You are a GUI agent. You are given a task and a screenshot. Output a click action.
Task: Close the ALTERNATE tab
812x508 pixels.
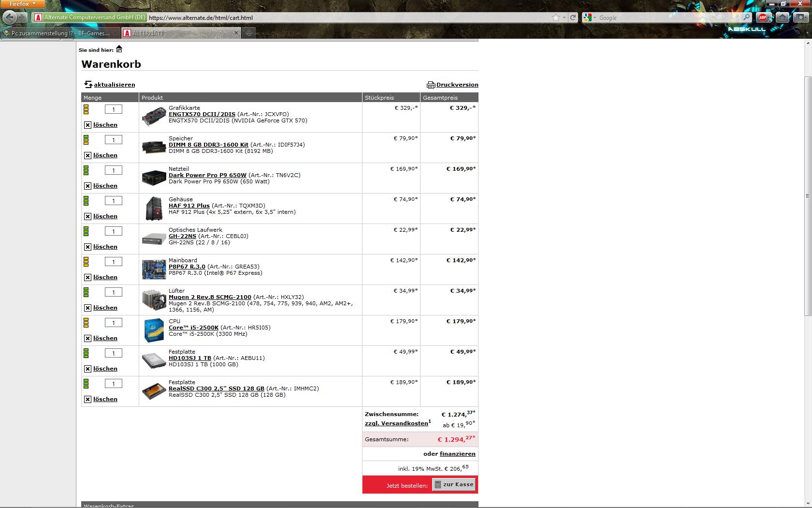[236, 33]
